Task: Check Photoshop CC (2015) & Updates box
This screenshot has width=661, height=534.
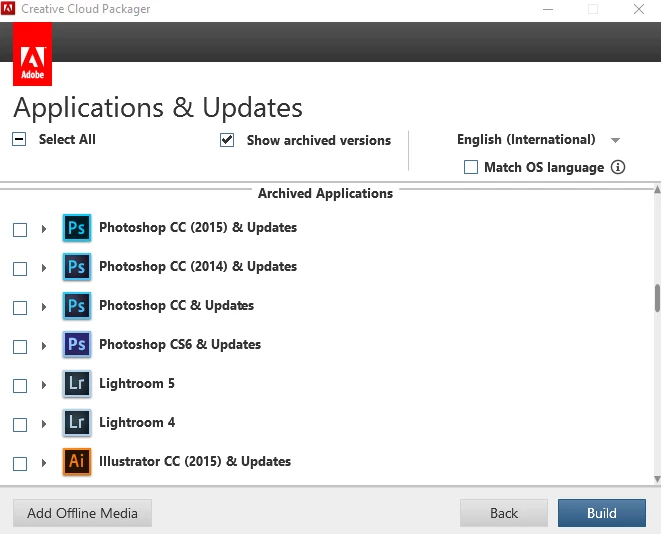Action: pyautogui.click(x=20, y=230)
